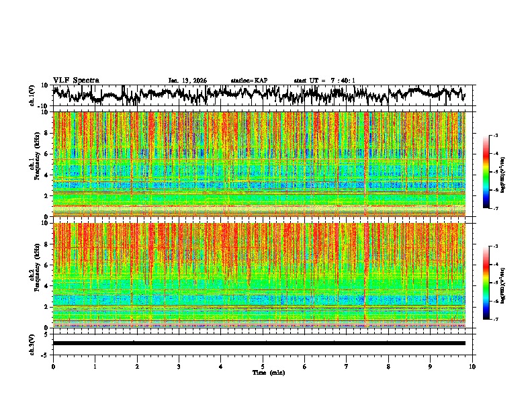Click the "-7" label on ch.1 color scale
532x411 pixels.
(495, 208)
